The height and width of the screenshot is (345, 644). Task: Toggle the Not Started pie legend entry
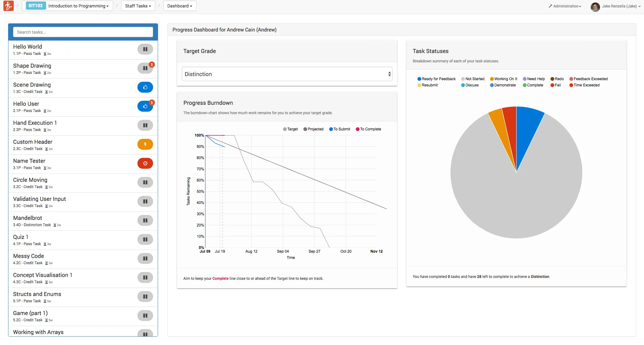tap(473, 79)
